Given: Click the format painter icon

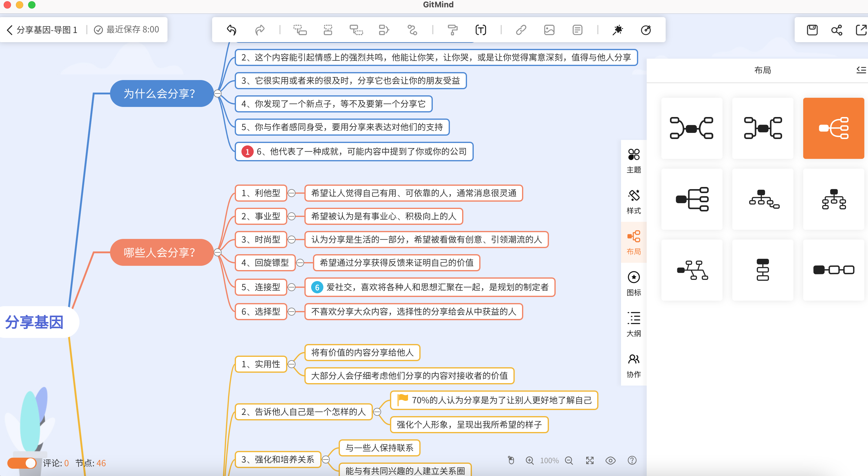Looking at the screenshot, I should 452,30.
